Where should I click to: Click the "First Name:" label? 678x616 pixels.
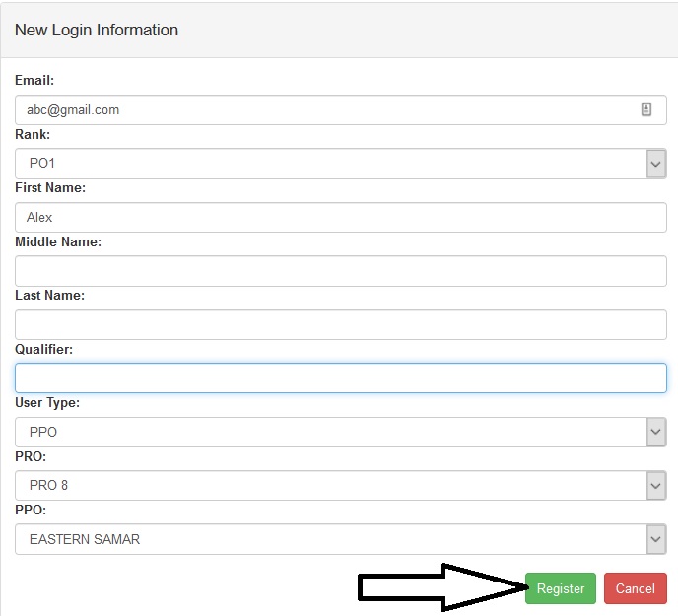click(50, 187)
